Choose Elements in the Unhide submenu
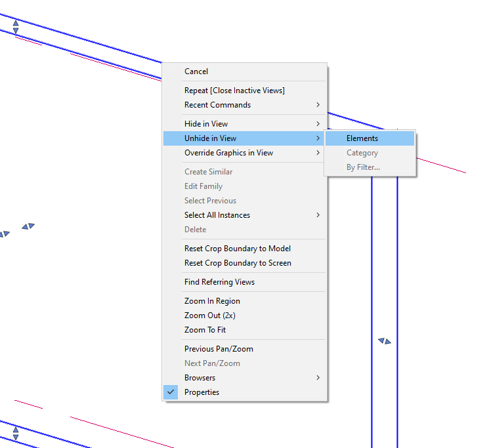Image resolution: width=485 pixels, height=448 pixels. pyautogui.click(x=370, y=138)
